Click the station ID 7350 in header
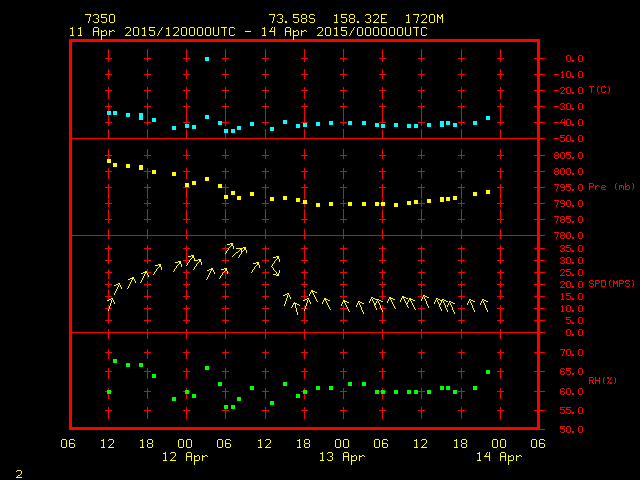Screen dimensions: 640x480 [99, 19]
